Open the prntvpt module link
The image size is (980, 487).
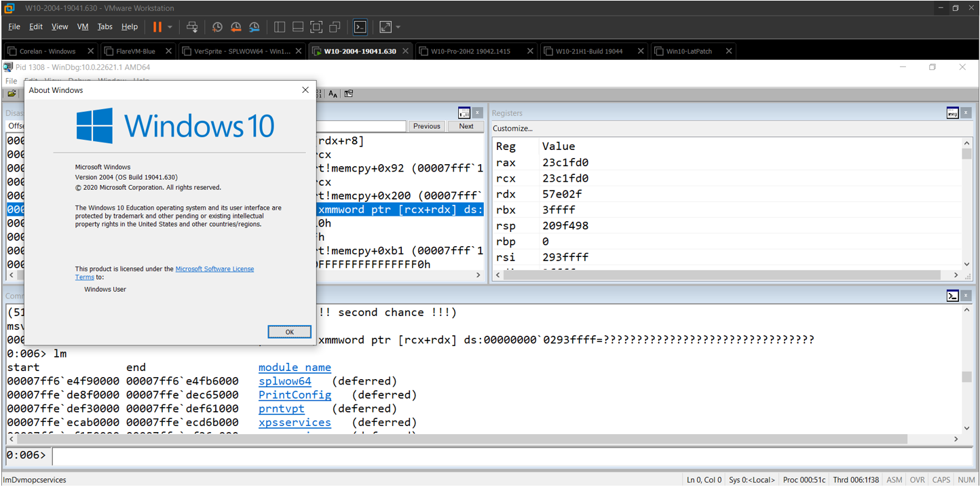282,408
